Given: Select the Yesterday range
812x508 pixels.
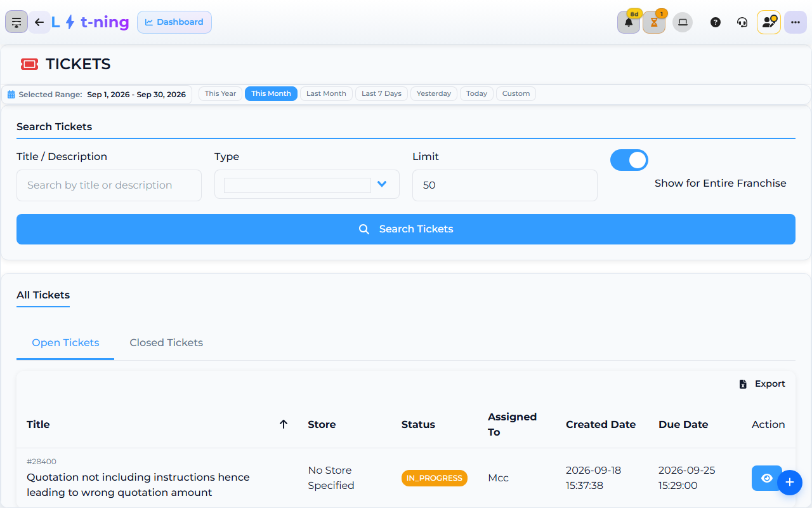Looking at the screenshot, I should coord(434,94).
